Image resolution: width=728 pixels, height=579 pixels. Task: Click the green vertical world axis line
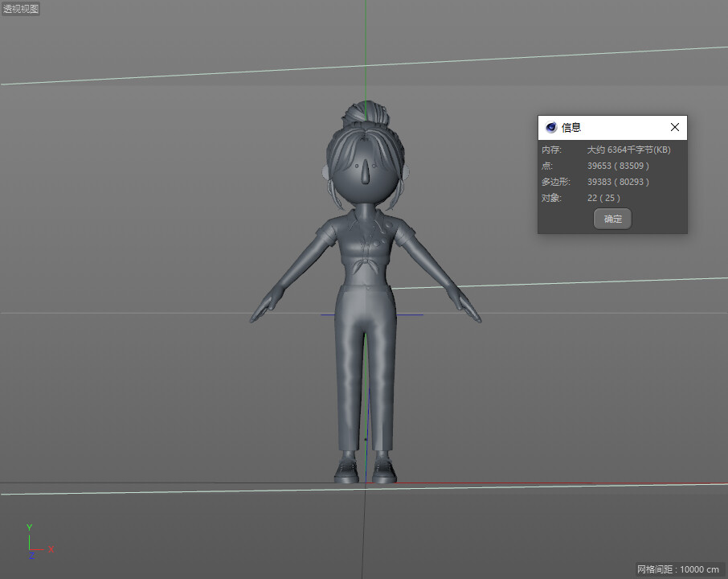point(366,48)
